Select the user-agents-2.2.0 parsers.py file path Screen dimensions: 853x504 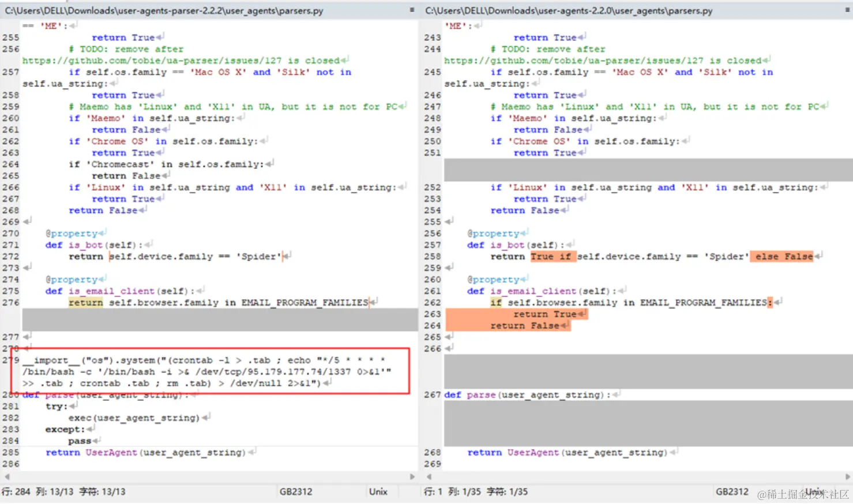[569, 10]
